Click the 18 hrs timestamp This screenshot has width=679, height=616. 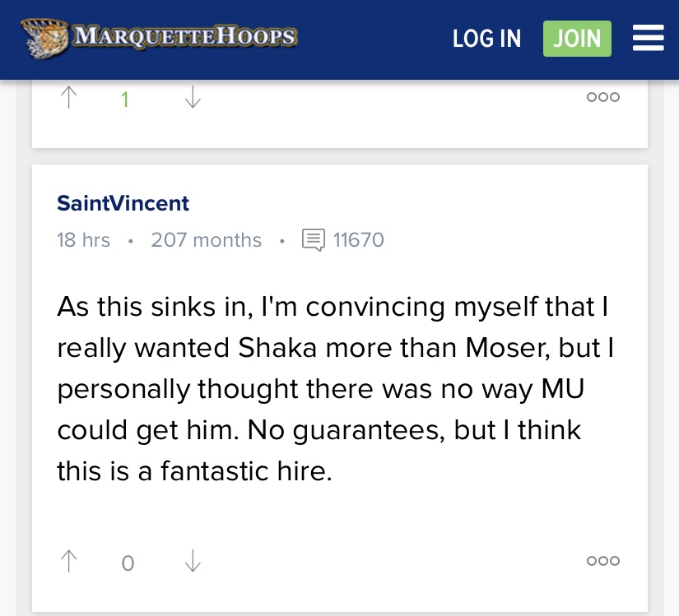click(x=83, y=240)
